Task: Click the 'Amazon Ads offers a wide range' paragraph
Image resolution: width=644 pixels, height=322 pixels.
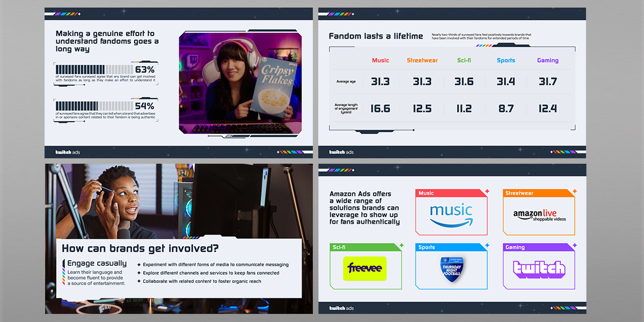Action: (x=364, y=208)
